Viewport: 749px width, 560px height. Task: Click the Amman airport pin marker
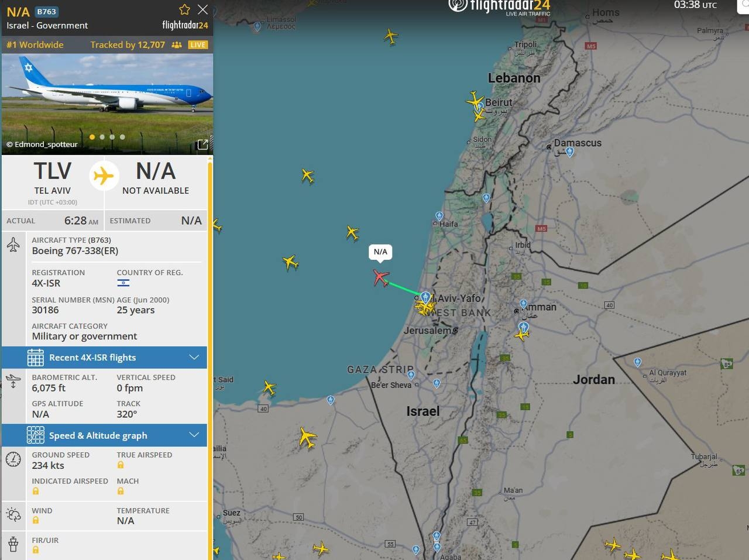524,327
